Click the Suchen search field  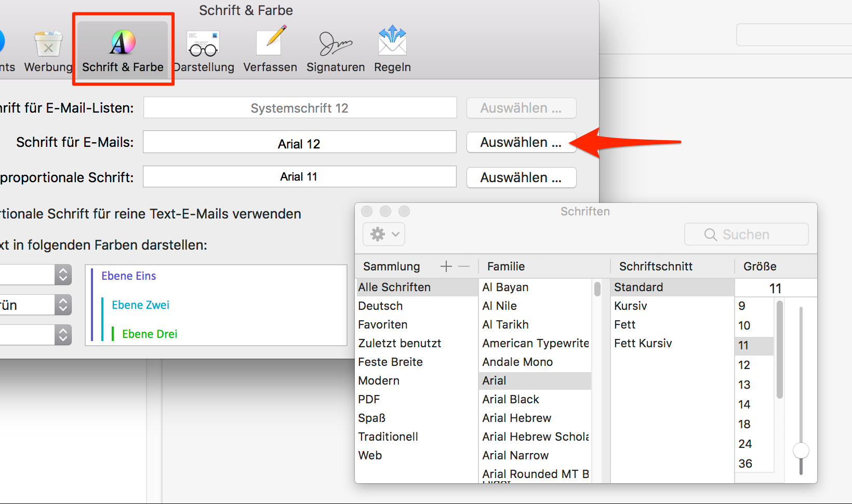click(x=747, y=234)
